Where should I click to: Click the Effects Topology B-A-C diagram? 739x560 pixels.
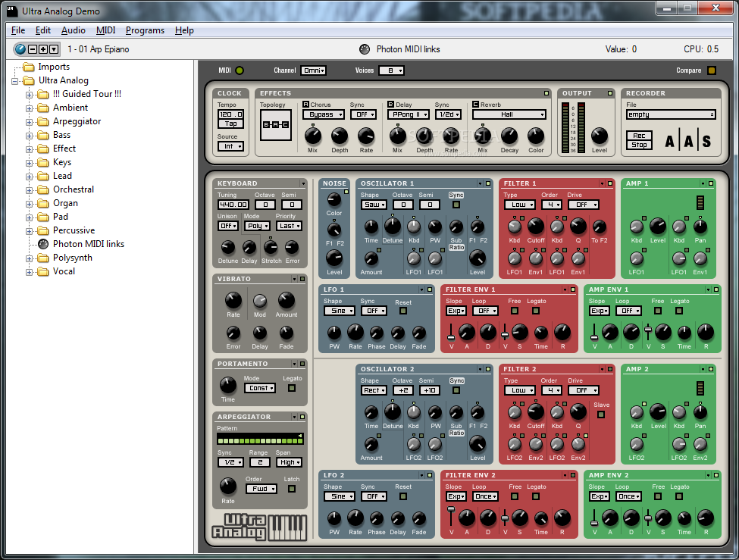[x=276, y=125]
